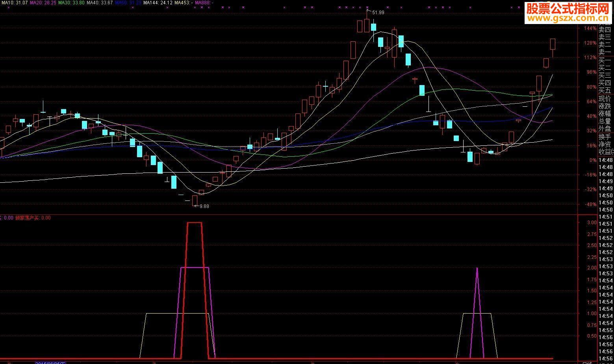
Task: Select the 总量 total volume row
Action: coord(605,121)
